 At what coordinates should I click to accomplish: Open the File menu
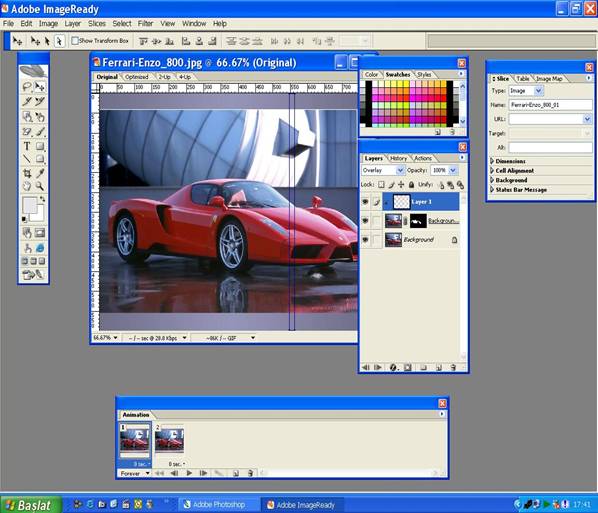point(8,23)
